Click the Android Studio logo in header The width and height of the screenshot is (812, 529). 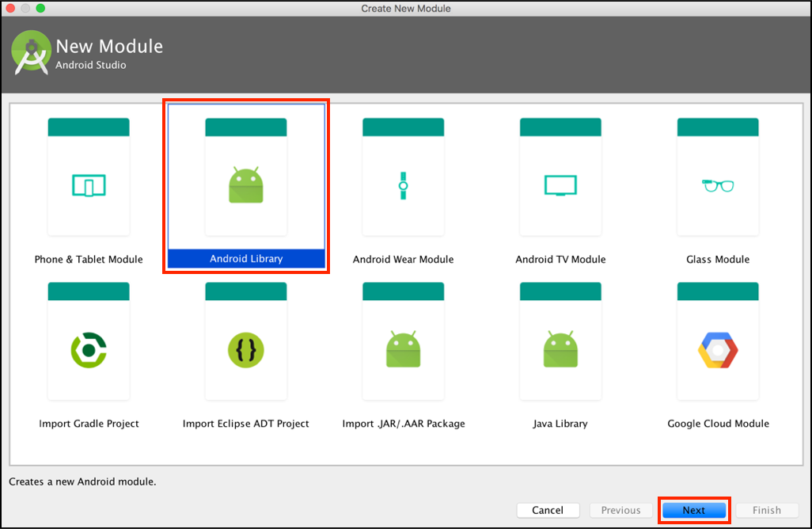(x=32, y=52)
